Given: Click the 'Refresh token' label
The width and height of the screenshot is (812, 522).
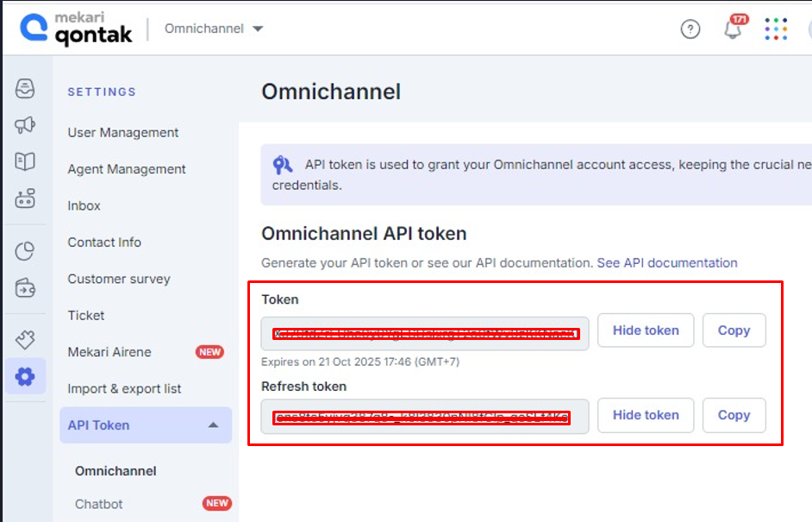Looking at the screenshot, I should (x=304, y=387).
